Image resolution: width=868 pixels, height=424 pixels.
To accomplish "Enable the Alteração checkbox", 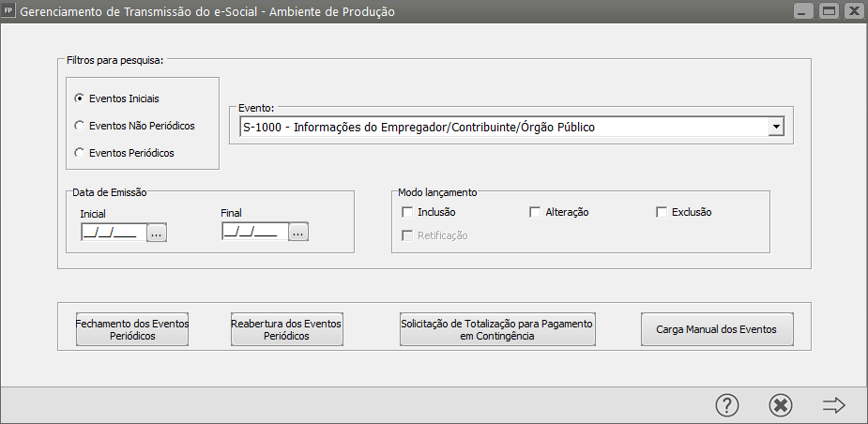I will click(x=535, y=212).
